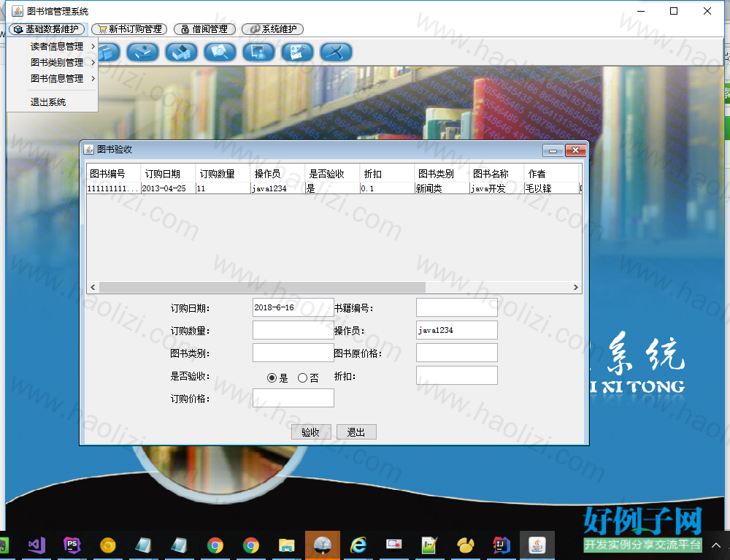
Task: Select table cell 111111111...
Action: 114,188
